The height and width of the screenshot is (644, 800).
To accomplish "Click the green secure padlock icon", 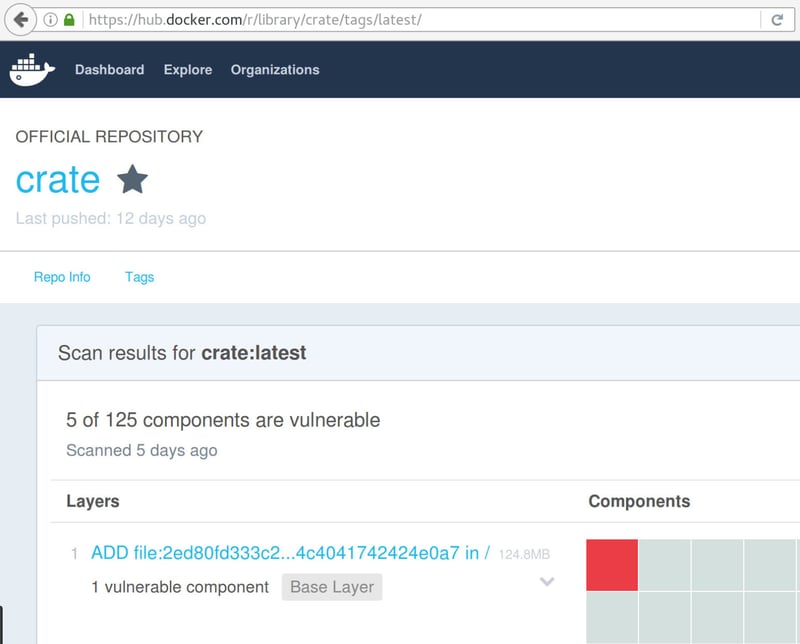I will tap(69, 20).
